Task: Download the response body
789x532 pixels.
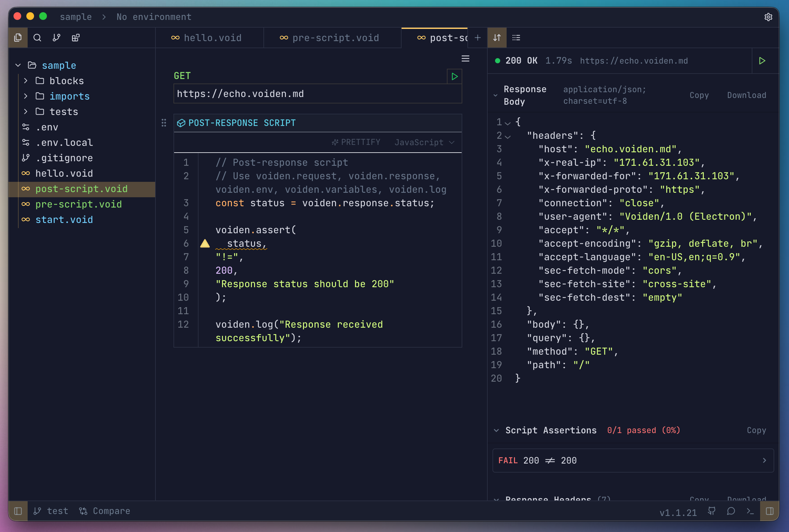Action: click(x=747, y=95)
